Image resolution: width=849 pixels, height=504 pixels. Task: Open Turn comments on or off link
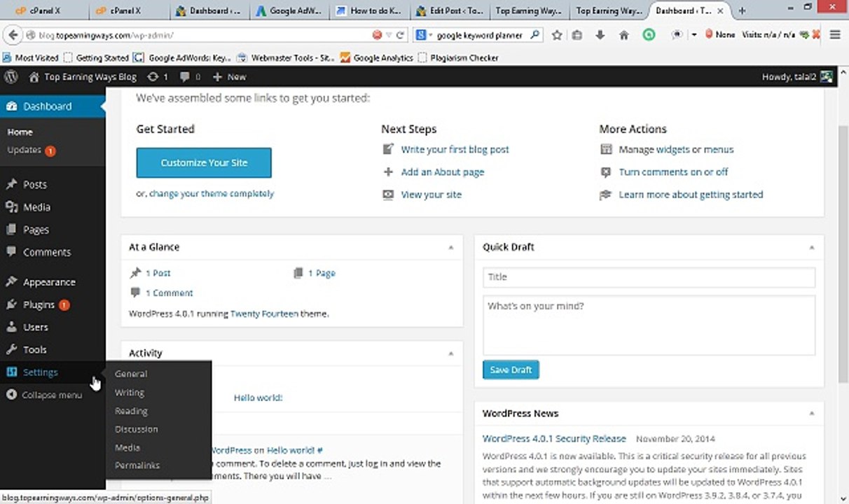674,172
